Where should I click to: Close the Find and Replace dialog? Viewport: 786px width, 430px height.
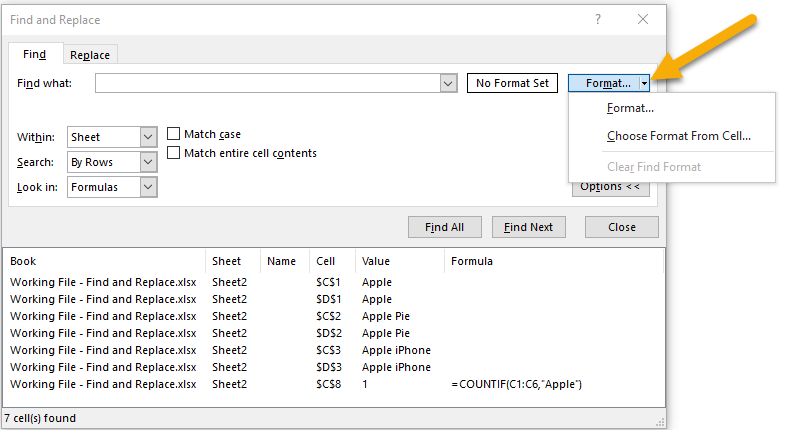644,19
